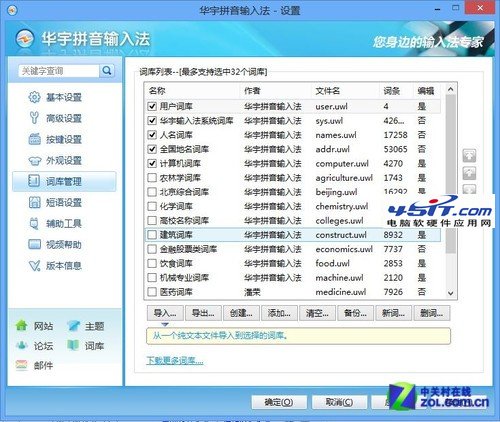This screenshot has height=422, width=500.
Task: Click the 取消(C) button
Action: click(339, 402)
